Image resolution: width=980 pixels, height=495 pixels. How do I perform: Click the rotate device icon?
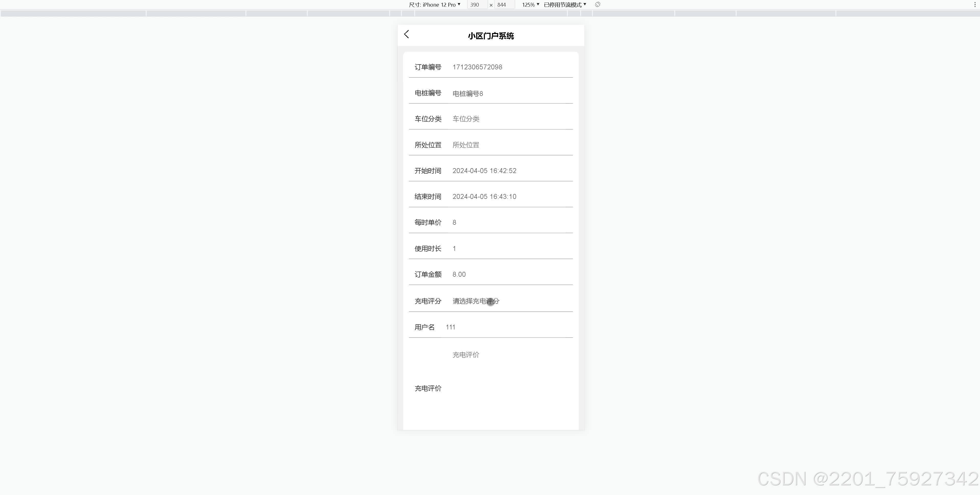[598, 5]
